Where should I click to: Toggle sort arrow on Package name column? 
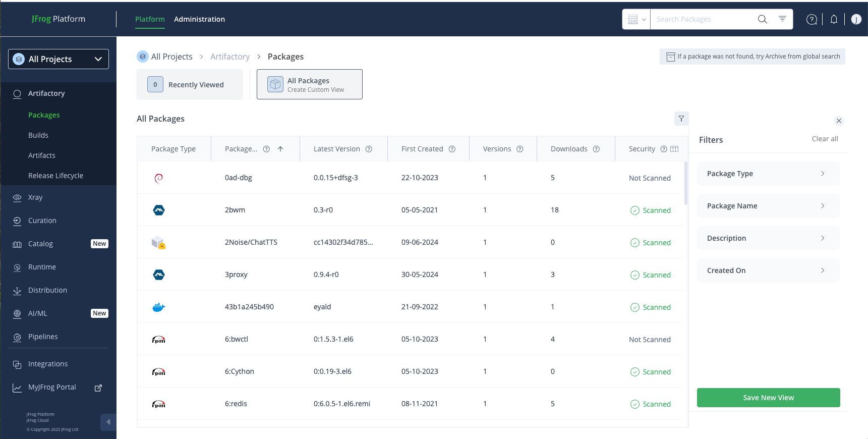[280, 149]
